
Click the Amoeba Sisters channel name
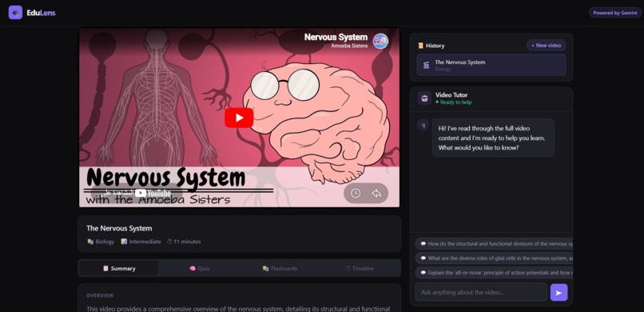point(349,46)
